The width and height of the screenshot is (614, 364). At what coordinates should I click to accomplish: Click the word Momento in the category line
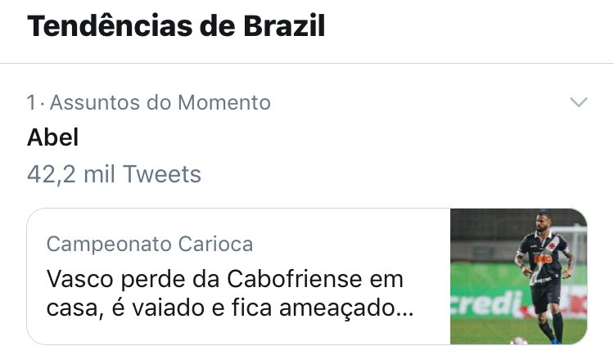pos(223,102)
